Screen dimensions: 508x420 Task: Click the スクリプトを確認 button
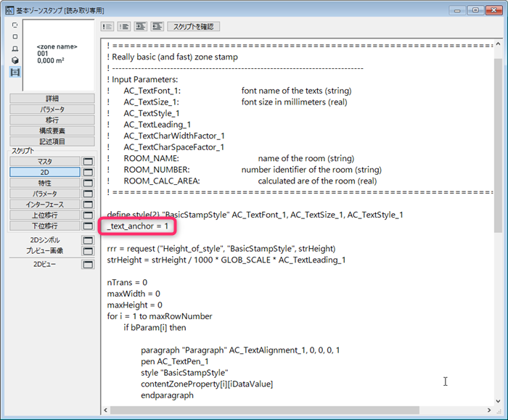click(x=194, y=27)
